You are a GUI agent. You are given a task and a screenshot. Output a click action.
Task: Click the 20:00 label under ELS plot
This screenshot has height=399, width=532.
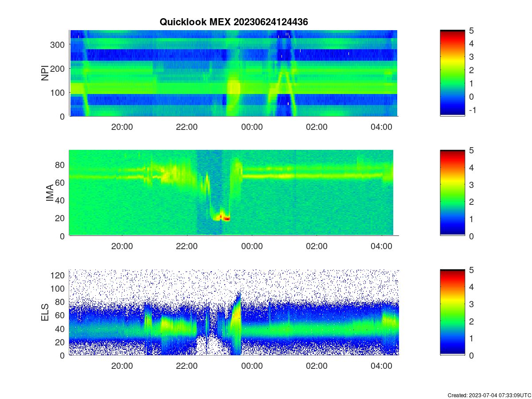(x=122, y=366)
